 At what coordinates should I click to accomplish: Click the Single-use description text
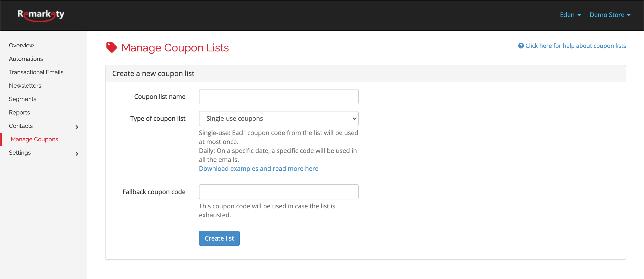point(278,137)
